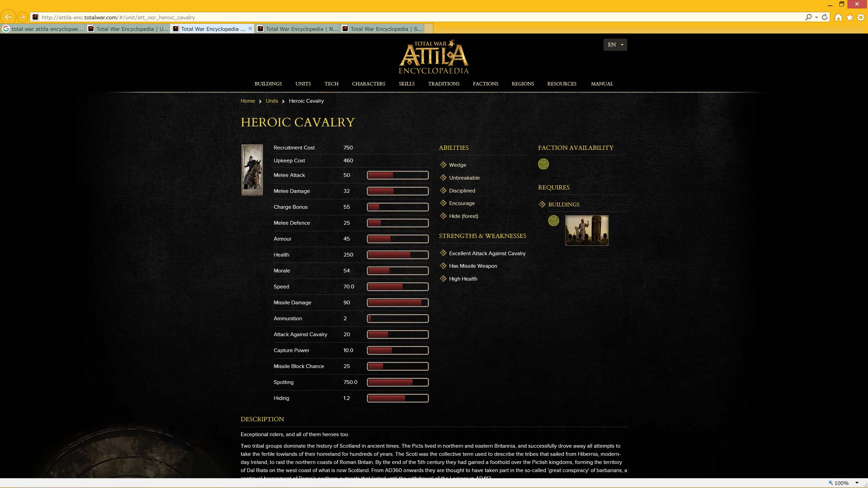Click the Hide (forest) ability link
The width and height of the screenshot is (868, 488).
(463, 216)
